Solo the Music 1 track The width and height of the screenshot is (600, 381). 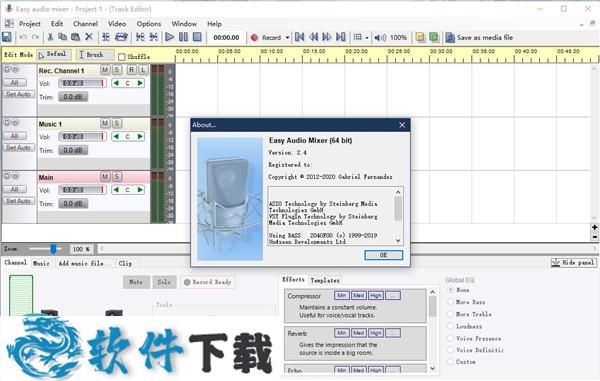point(117,123)
